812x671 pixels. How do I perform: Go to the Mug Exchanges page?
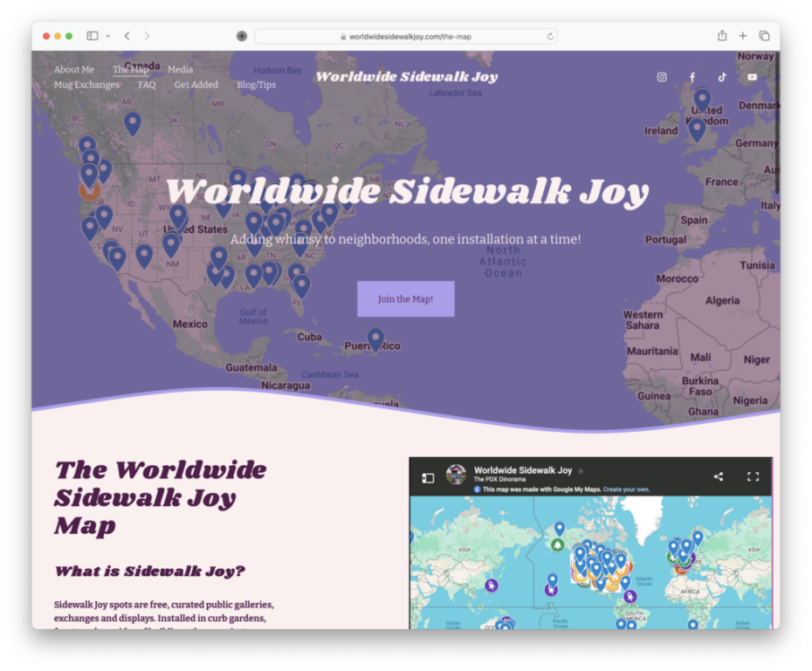tap(86, 85)
